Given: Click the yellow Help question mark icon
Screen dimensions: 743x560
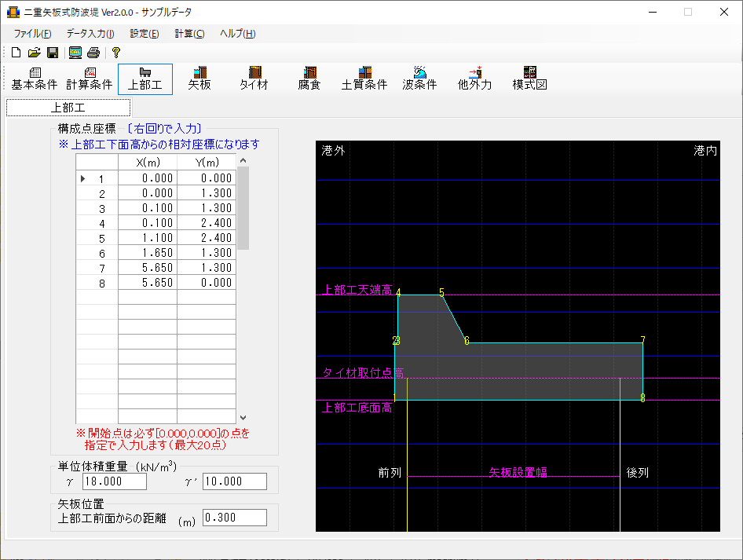Looking at the screenshot, I should point(116,52).
